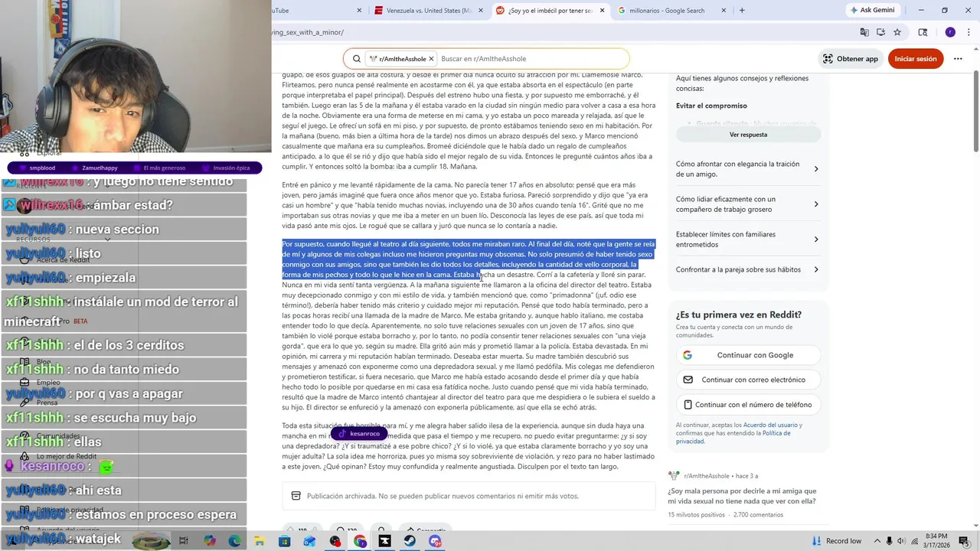Click the Reddit search magnifier icon
Viewport: 980px width, 551px height.
click(x=357, y=59)
